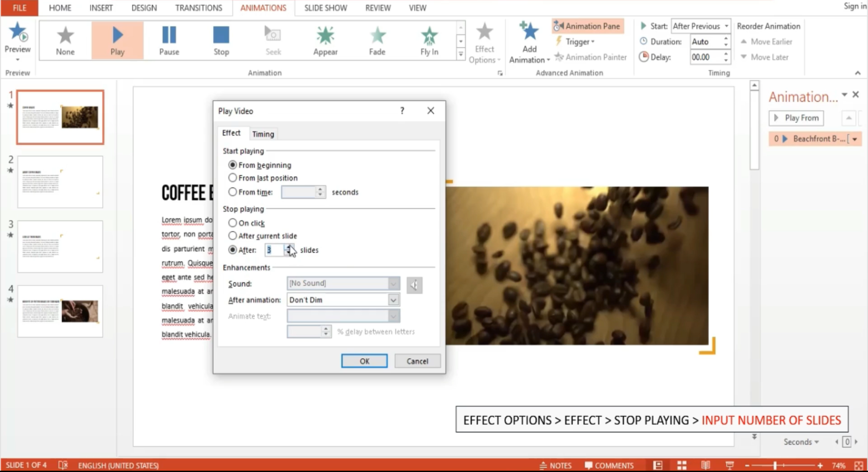Screen dimensions: 868x472
Task: Choose the Stop animation effect icon
Action: pos(221,35)
